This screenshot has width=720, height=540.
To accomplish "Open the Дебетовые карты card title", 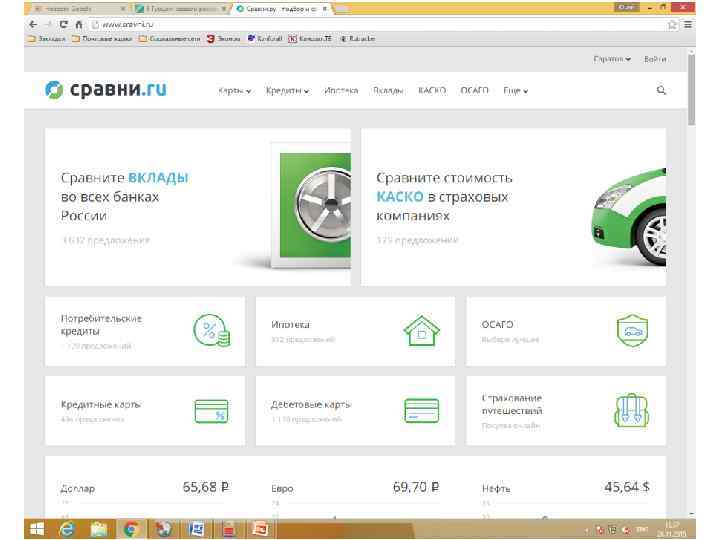I will pyautogui.click(x=311, y=405).
